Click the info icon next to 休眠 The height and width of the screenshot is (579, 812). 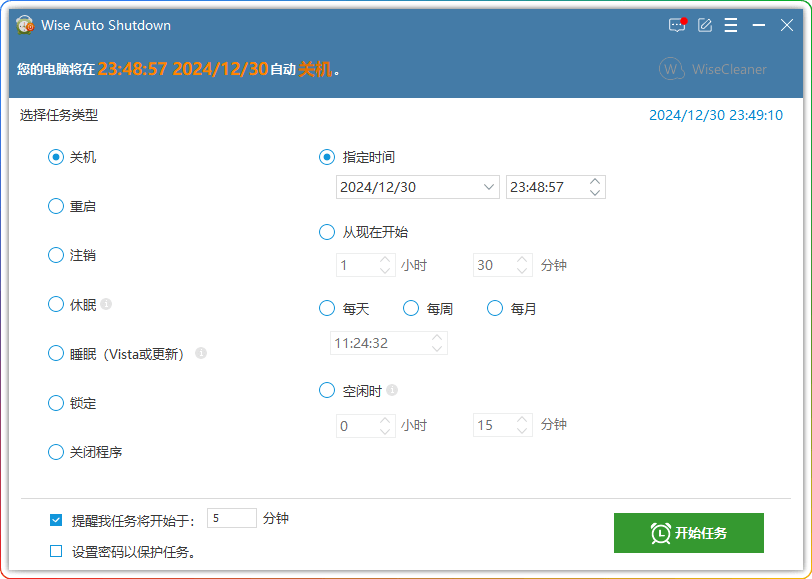tap(105, 304)
